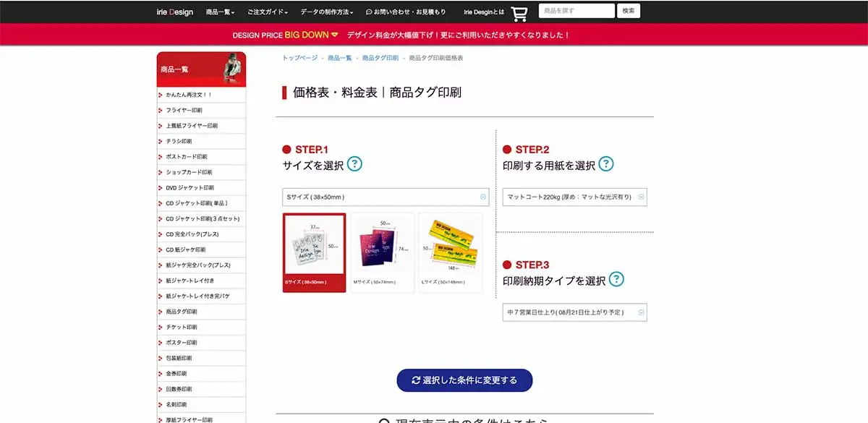The image size is (868, 423).
Task: Click the red arrow icon beside フライヤー印刷 sidebar item
Action: (161, 110)
